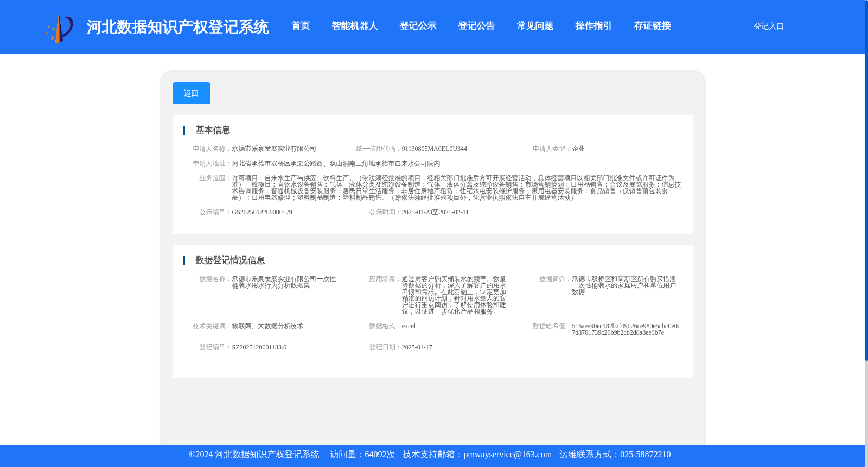Select credit code 91130805MA0EL9U344
868x467 pixels.
435,149
